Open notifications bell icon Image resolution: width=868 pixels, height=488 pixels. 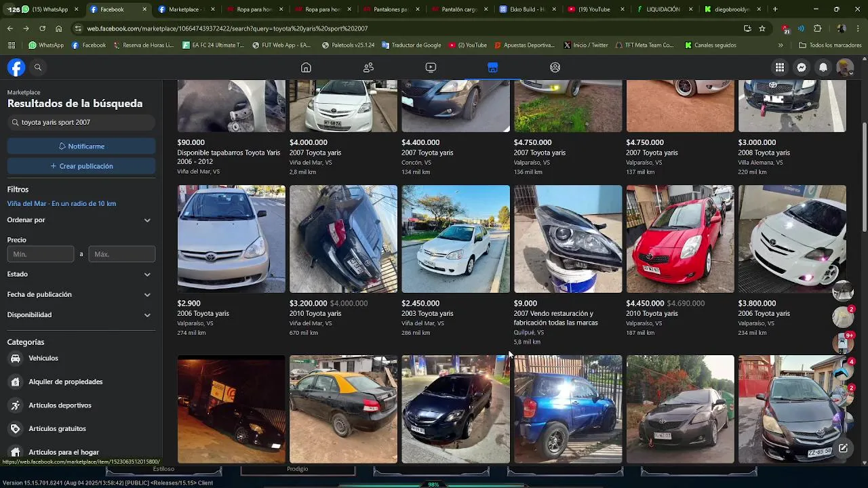(823, 67)
